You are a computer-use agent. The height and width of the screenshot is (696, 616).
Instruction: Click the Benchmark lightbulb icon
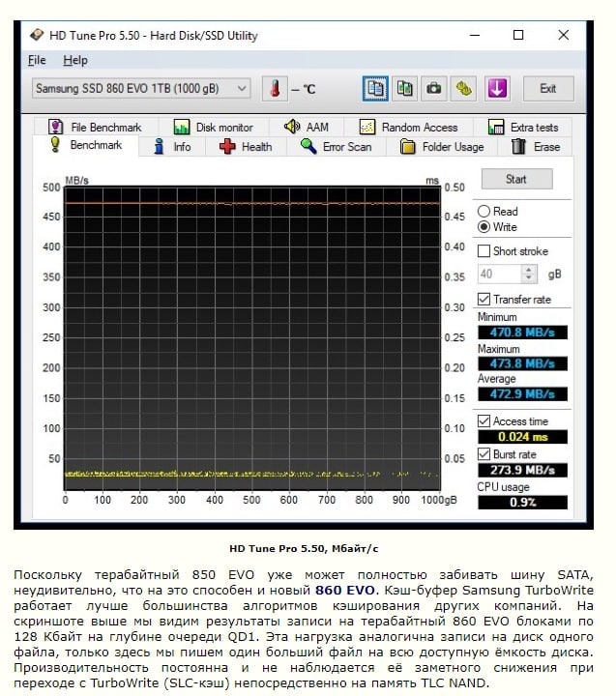54,145
